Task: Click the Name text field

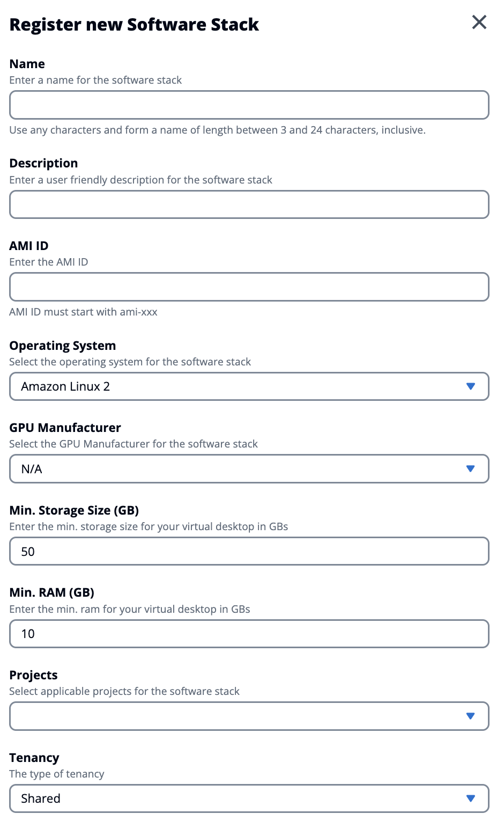Action: tap(249, 105)
